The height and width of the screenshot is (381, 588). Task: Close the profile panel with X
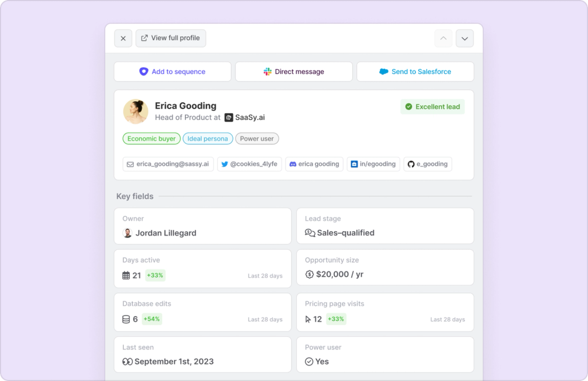[x=123, y=38]
